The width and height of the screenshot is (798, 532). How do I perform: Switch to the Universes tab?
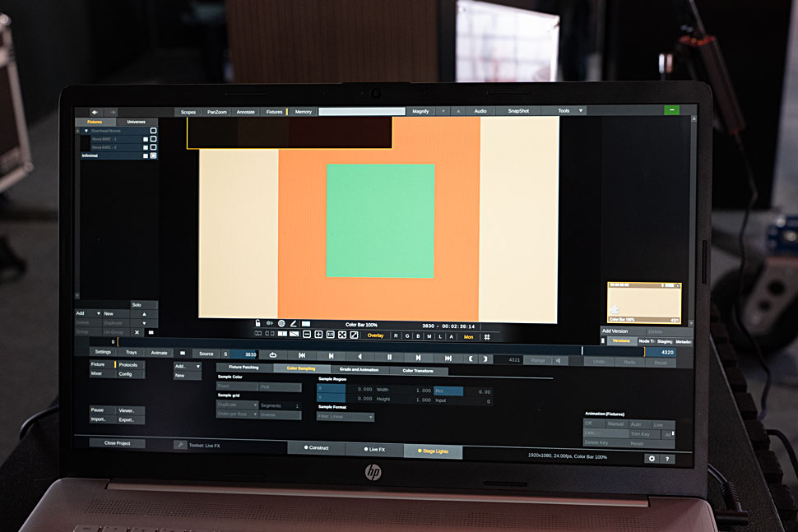(x=136, y=122)
